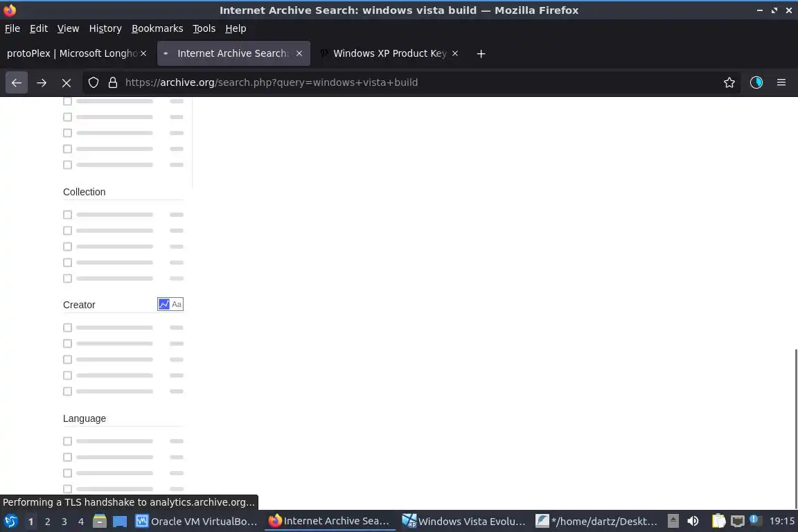Viewport: 798px width, 532px height.
Task: Open clipboard manager tray icon
Action: tap(718, 522)
